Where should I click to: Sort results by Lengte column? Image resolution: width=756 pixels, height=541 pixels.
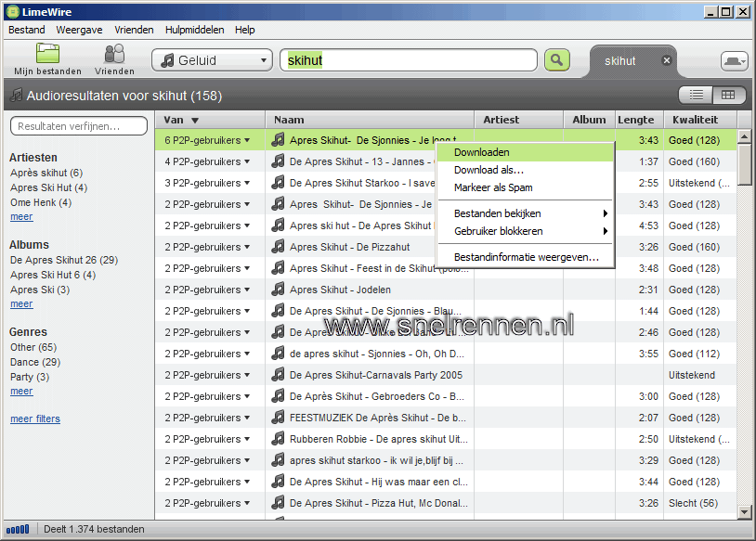pyautogui.click(x=639, y=120)
